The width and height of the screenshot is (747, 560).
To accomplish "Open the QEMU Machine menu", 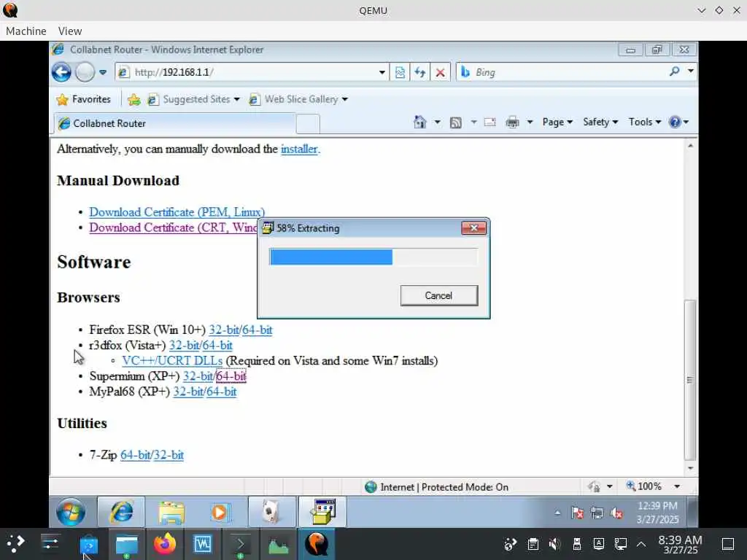I will click(26, 31).
